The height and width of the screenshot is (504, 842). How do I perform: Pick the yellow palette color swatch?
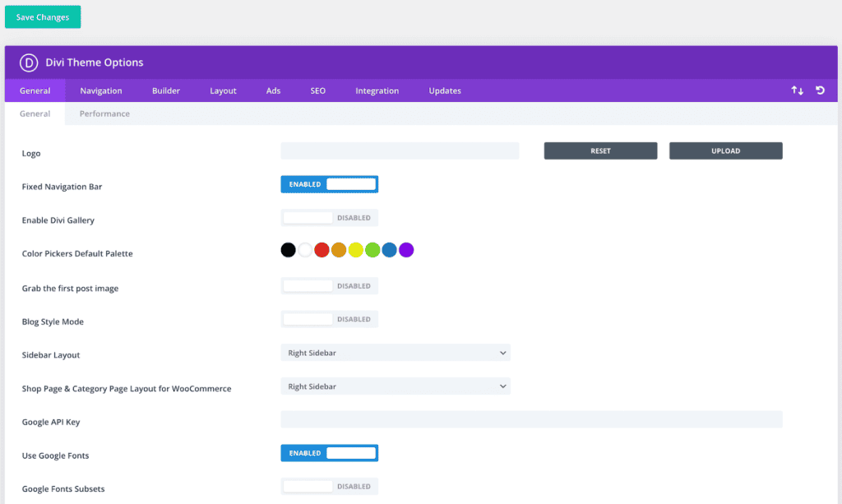355,250
